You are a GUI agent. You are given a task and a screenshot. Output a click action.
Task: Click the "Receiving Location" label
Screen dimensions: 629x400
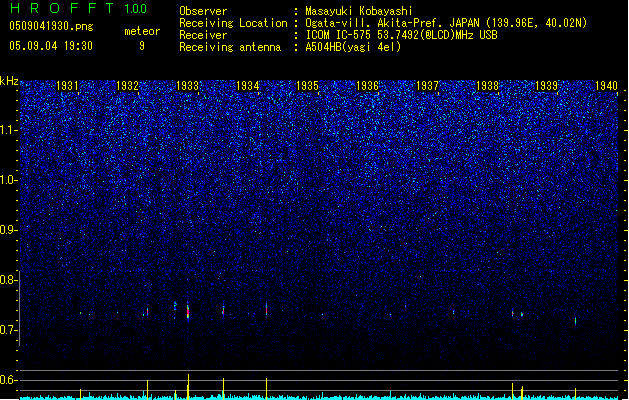[233, 23]
